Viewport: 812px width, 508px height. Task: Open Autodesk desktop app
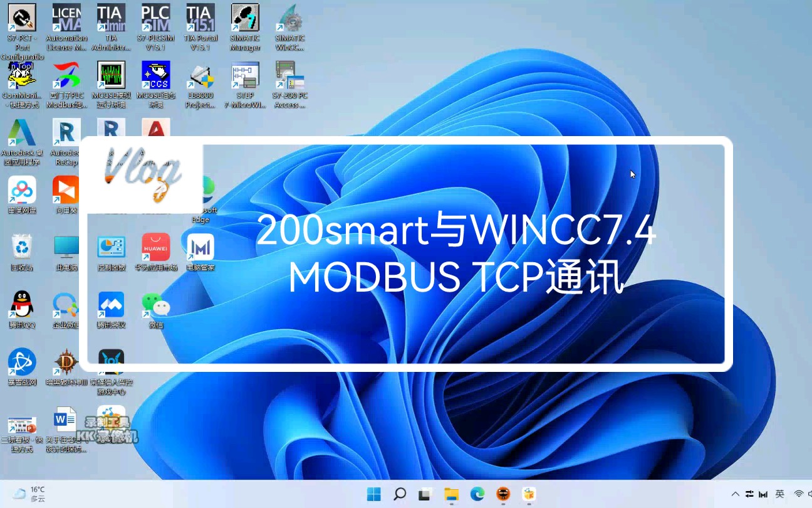point(22,133)
